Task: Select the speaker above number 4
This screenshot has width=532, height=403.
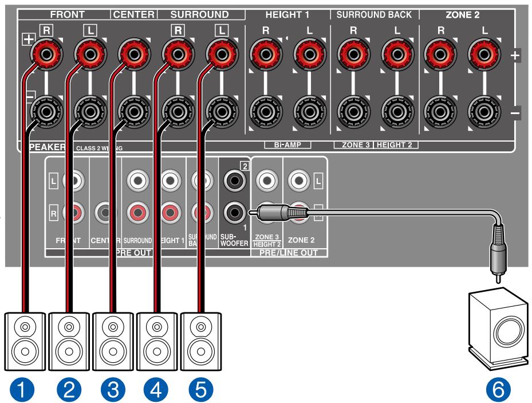Action: point(157,342)
